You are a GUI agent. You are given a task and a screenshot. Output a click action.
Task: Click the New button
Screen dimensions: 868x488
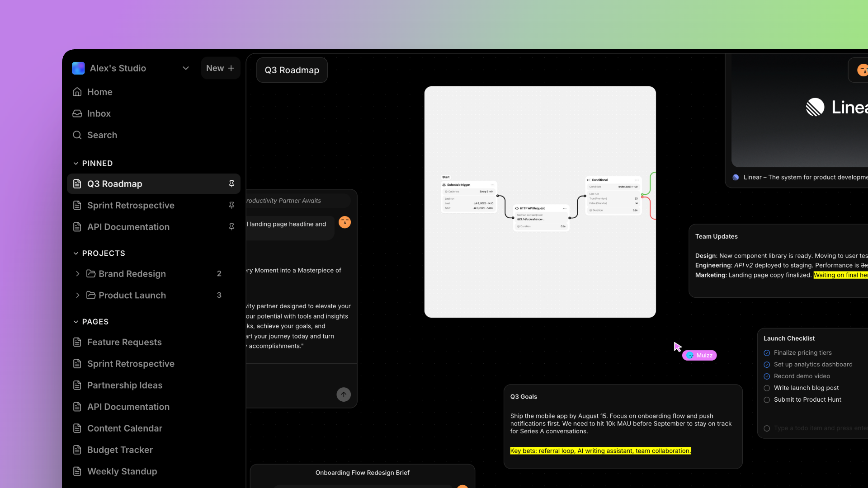pyautogui.click(x=220, y=68)
